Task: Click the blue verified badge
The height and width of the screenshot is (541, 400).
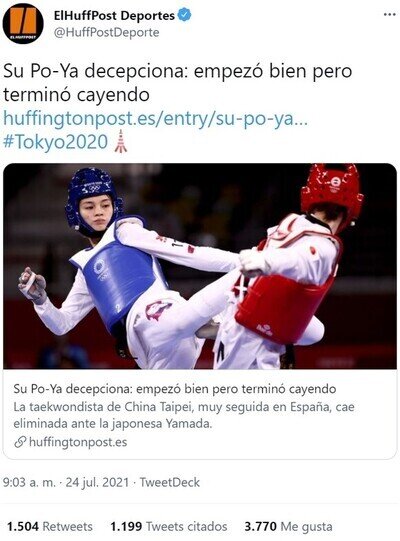Action: [x=184, y=15]
